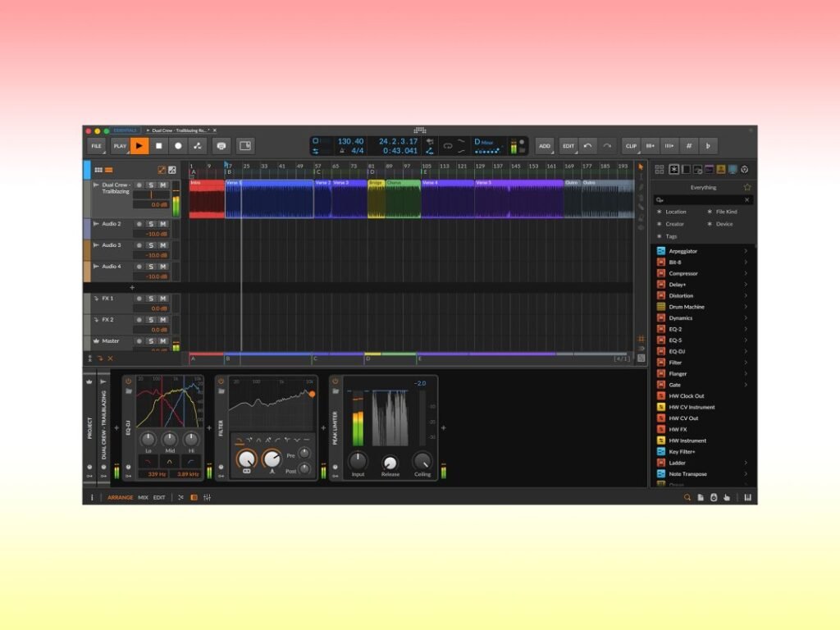Screen dimensions: 840x630
Task: Select the pointer tool in arranger toolbar
Action: [x=641, y=167]
